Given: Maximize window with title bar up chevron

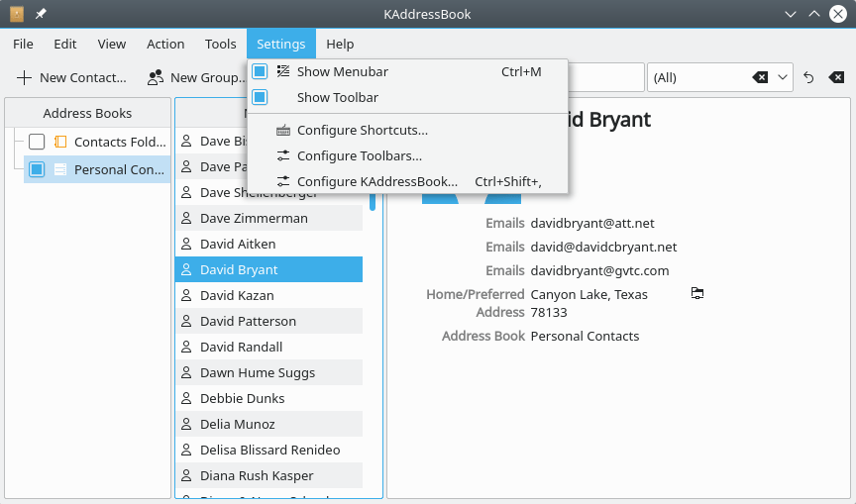Looking at the screenshot, I should click(814, 14).
